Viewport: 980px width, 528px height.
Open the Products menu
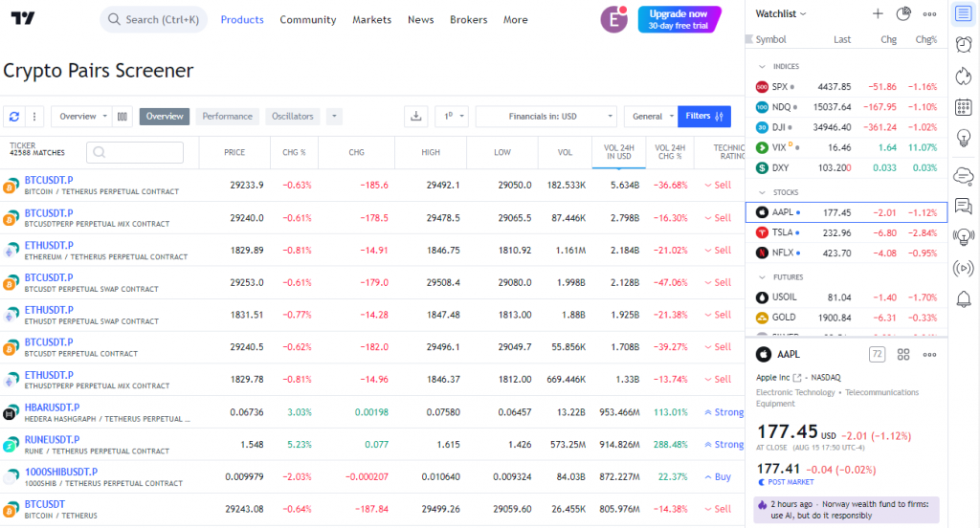(242, 19)
